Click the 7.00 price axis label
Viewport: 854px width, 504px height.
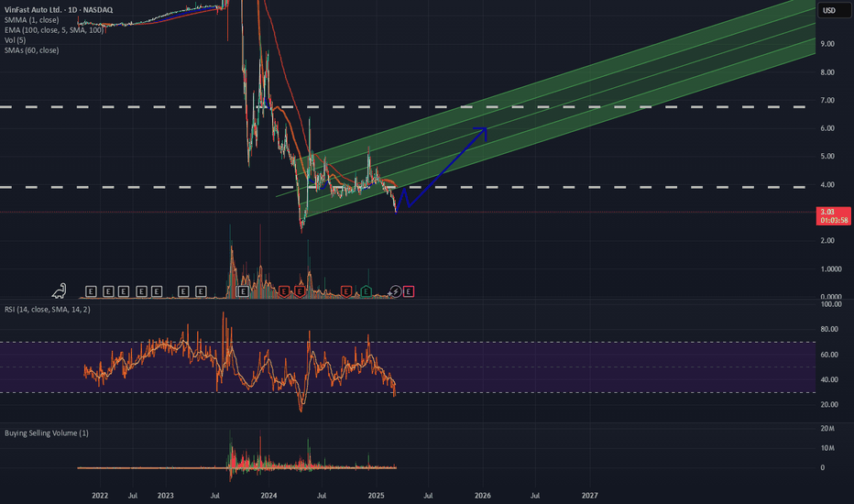tap(827, 100)
